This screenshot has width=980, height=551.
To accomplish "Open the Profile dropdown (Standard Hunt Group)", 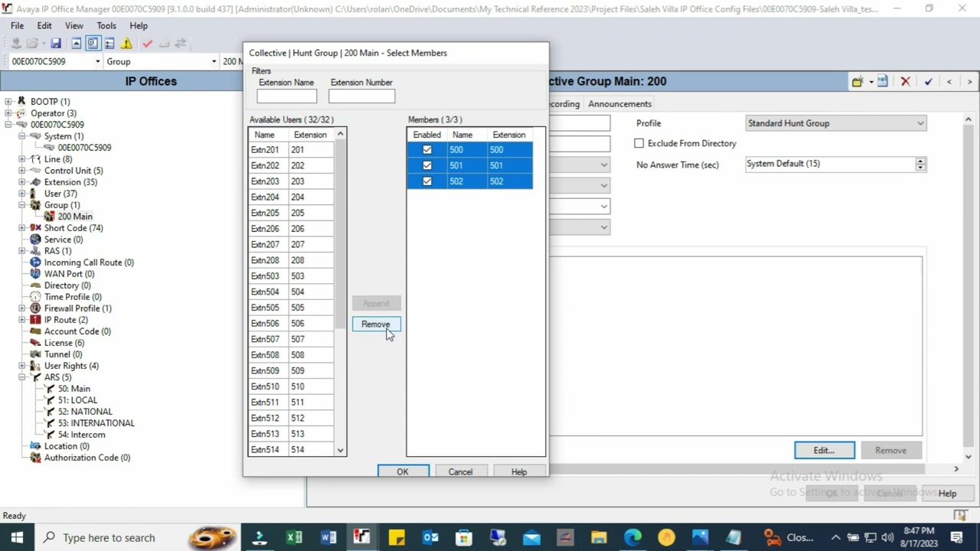I will [x=836, y=123].
